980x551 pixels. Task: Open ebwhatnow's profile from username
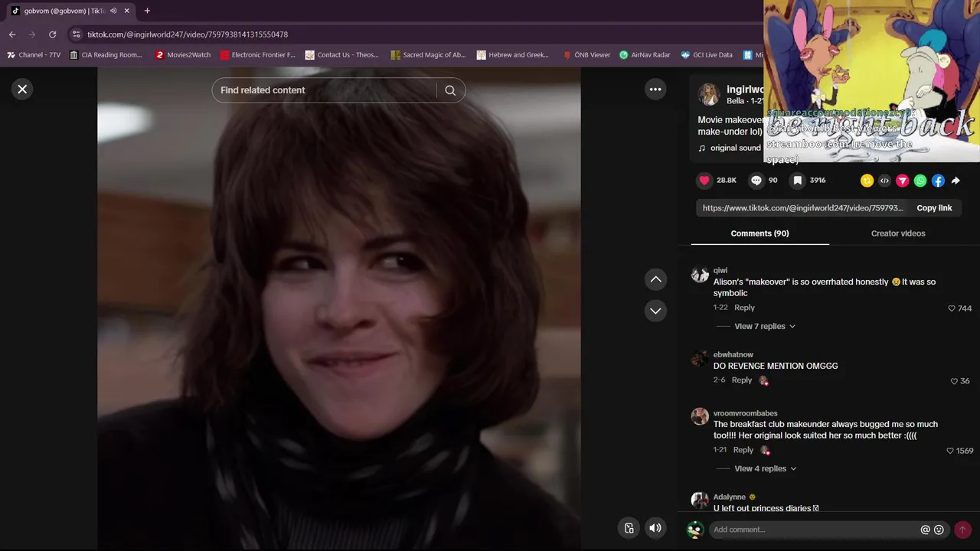(x=733, y=354)
